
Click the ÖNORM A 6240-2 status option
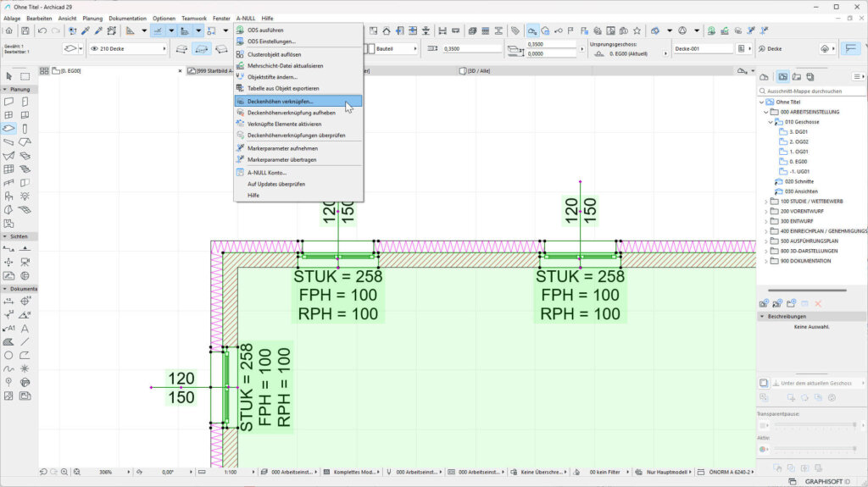pyautogui.click(x=731, y=472)
